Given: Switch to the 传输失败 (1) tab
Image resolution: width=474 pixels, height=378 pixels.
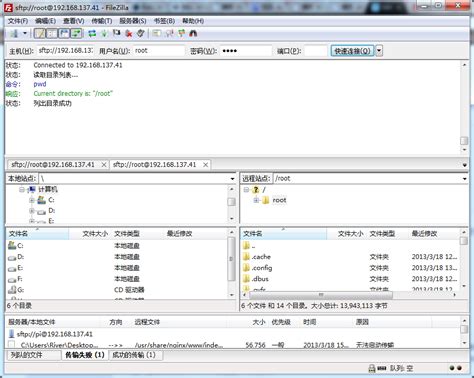Looking at the screenshot, I should click(85, 355).
